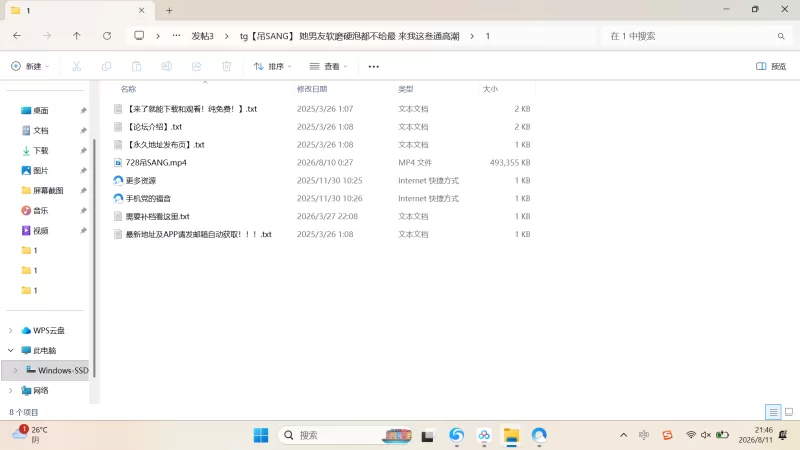Open the 排序 sort dropdown
Image resolution: width=800 pixels, height=450 pixels.
[273, 66]
